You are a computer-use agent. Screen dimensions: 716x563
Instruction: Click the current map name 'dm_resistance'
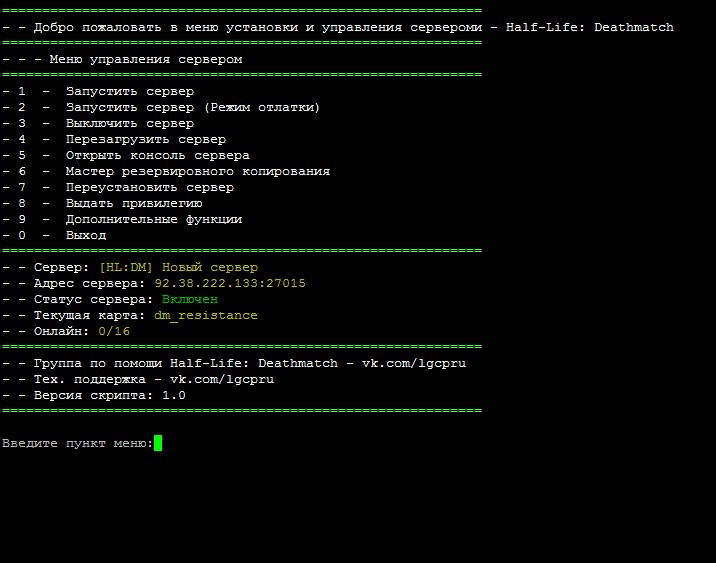(205, 316)
